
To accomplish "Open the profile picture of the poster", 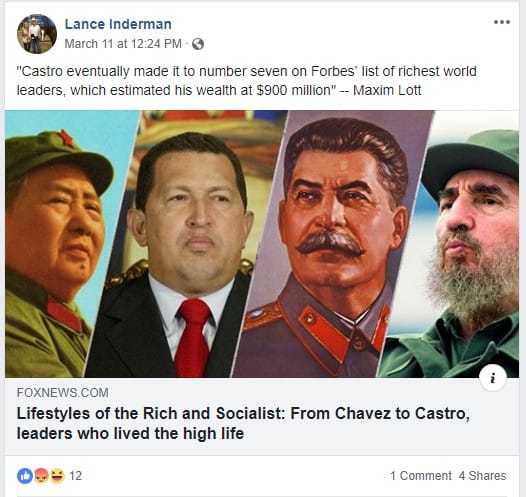I will pos(37,34).
